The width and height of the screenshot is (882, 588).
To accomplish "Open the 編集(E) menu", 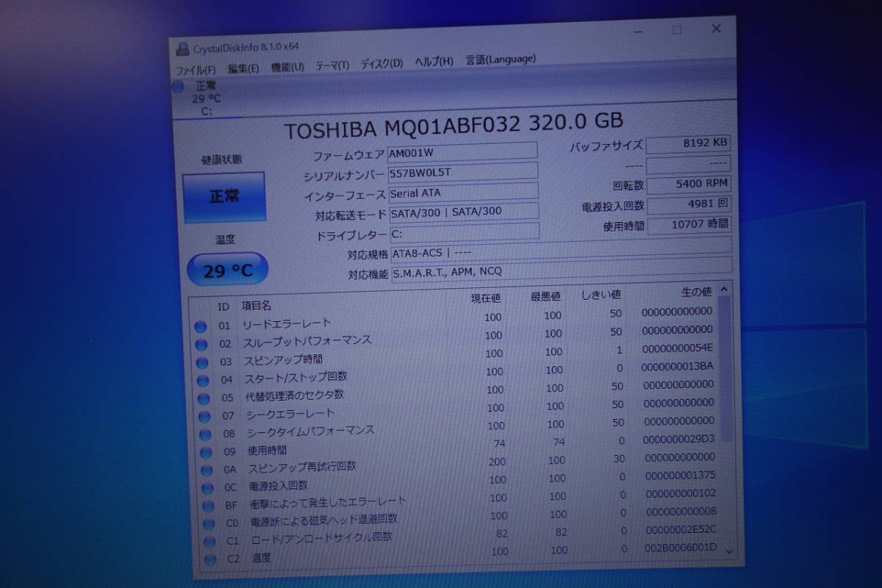I will tap(243, 68).
